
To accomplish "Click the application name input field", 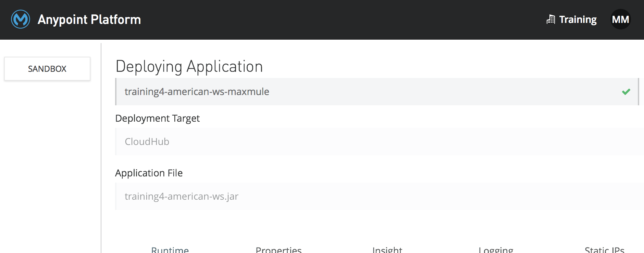I will (x=343, y=92).
